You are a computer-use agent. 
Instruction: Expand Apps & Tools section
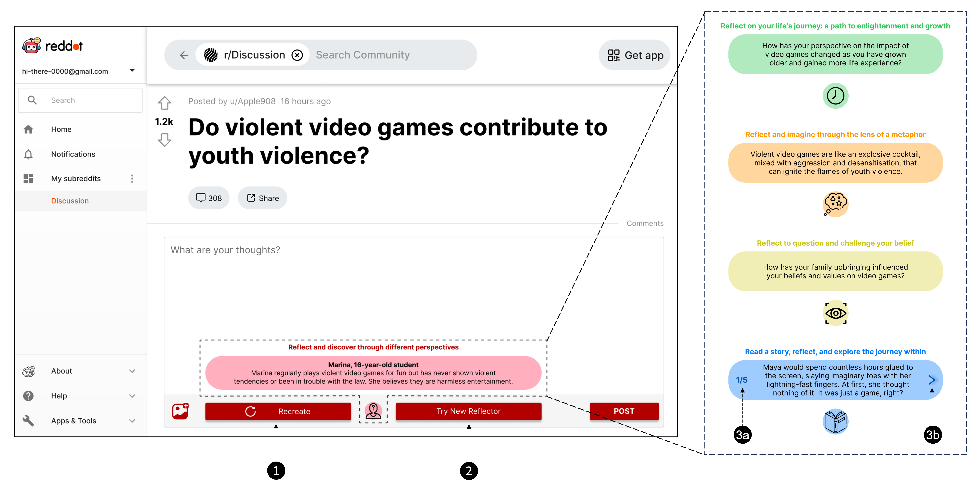(x=132, y=421)
